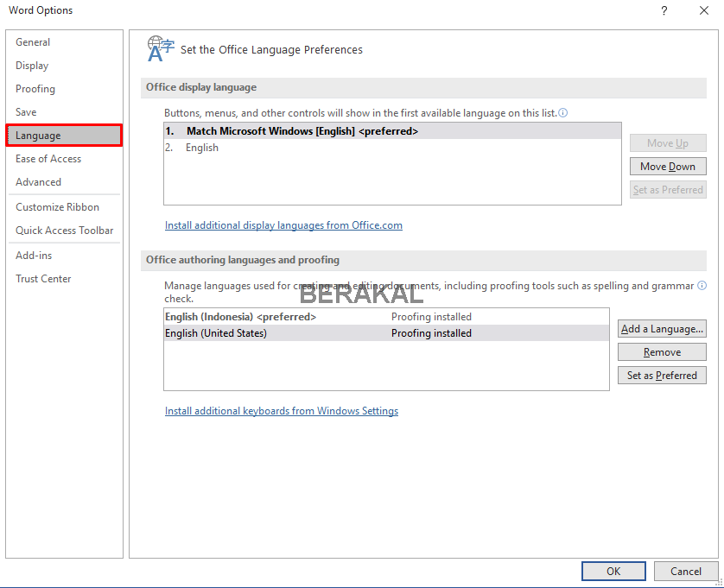Select the Language category

click(x=64, y=136)
